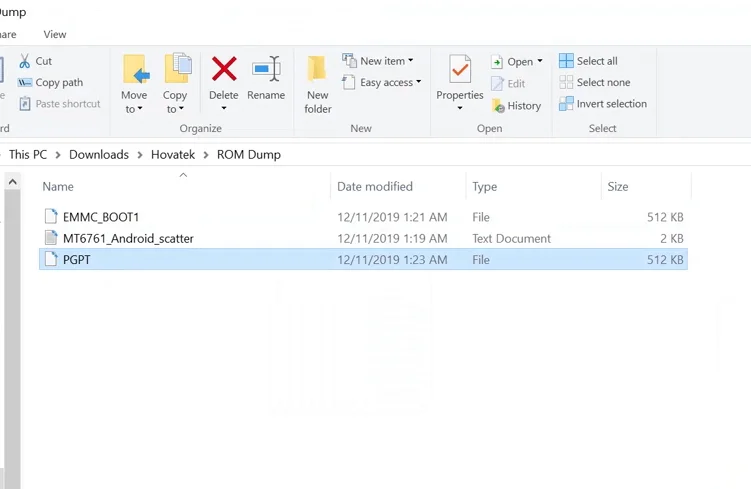This screenshot has height=489, width=751.
Task: Click the Move to folder icon
Action: click(x=136, y=69)
